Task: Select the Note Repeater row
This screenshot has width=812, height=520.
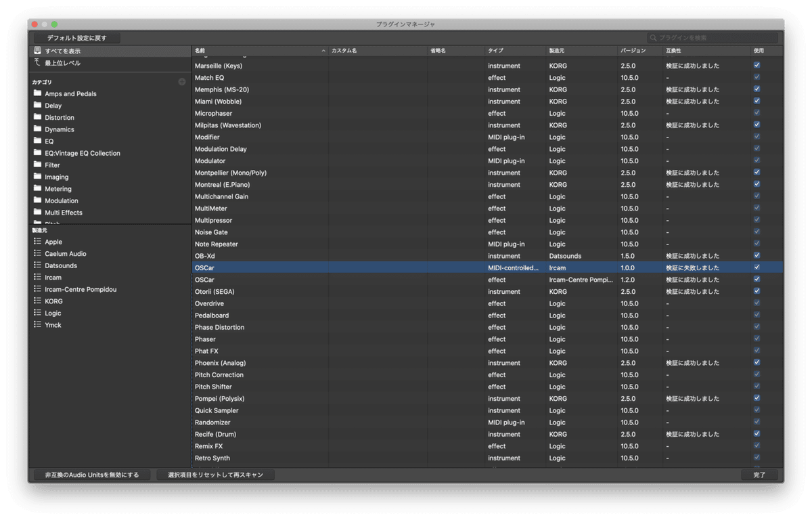Action: pos(487,244)
